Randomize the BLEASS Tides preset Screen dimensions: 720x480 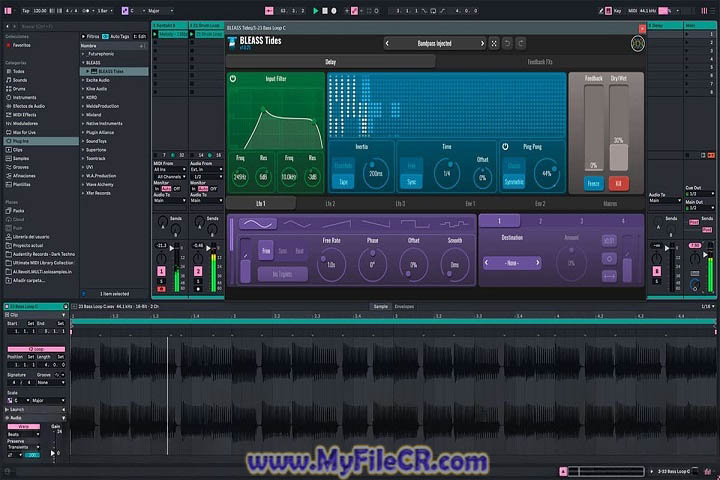point(494,44)
